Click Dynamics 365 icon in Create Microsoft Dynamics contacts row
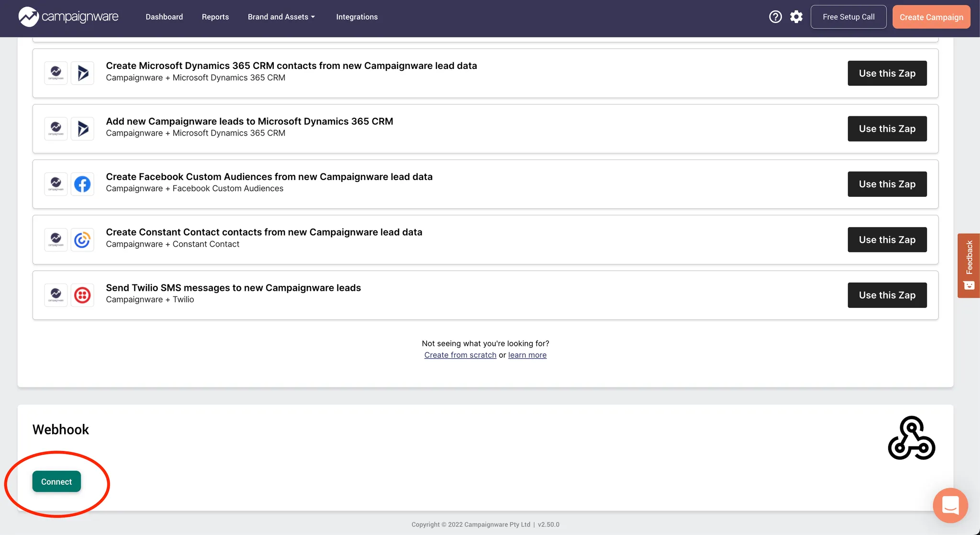Screen dimensions: 980x535 (x=82, y=73)
